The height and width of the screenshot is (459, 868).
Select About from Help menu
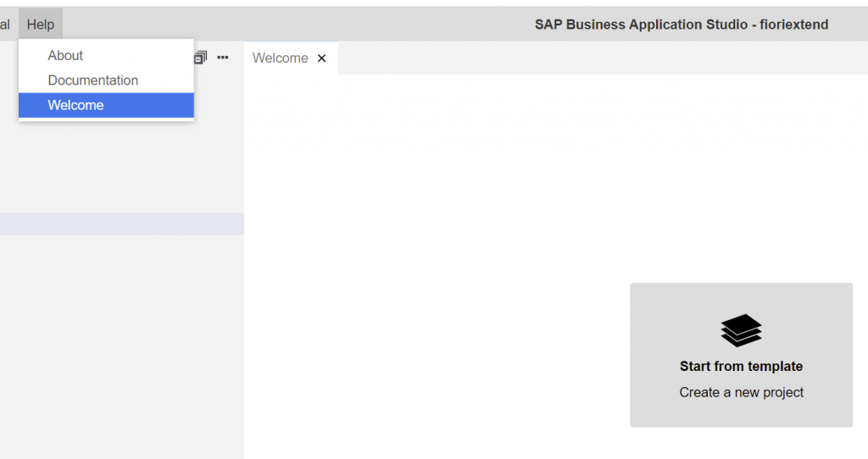(106, 55)
